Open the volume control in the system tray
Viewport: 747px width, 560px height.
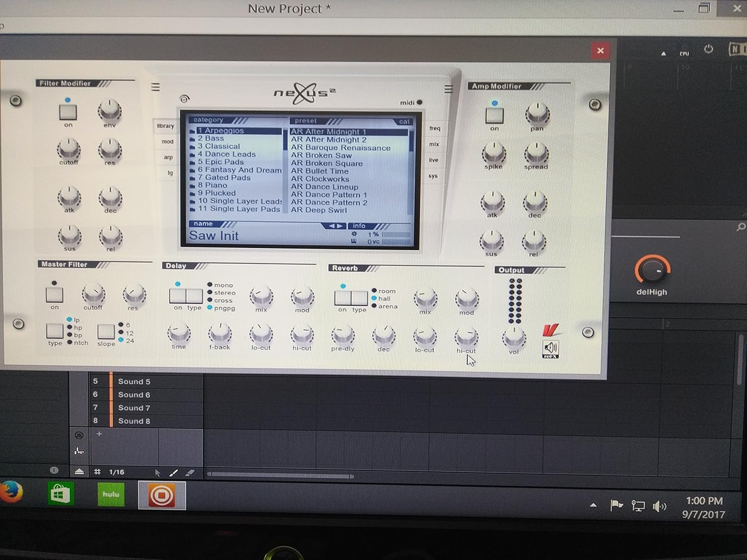[659, 507]
